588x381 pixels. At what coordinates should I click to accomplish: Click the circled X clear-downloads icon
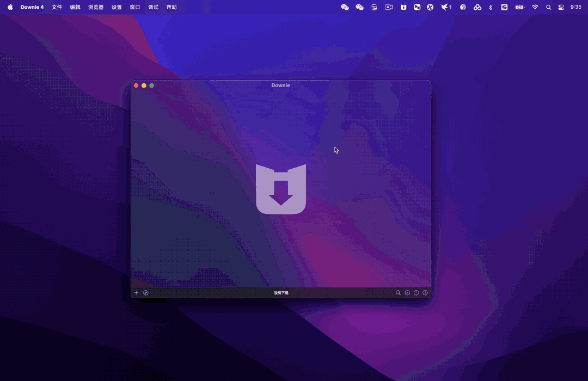407,293
